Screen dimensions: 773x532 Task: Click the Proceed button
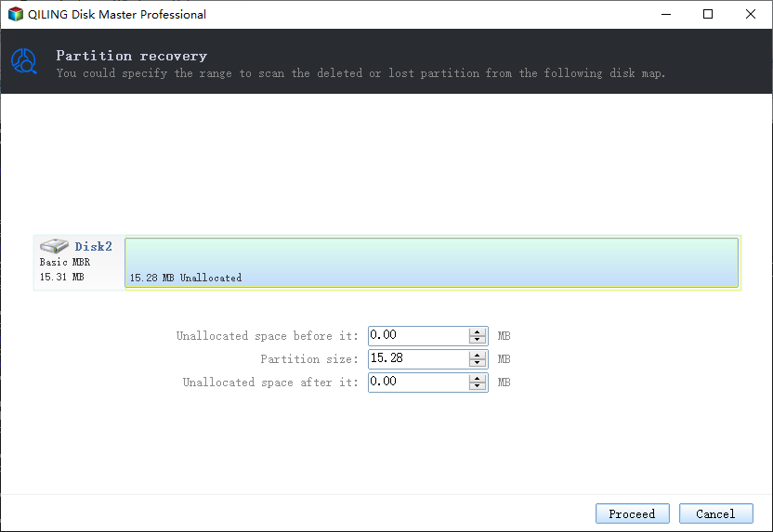pyautogui.click(x=632, y=513)
